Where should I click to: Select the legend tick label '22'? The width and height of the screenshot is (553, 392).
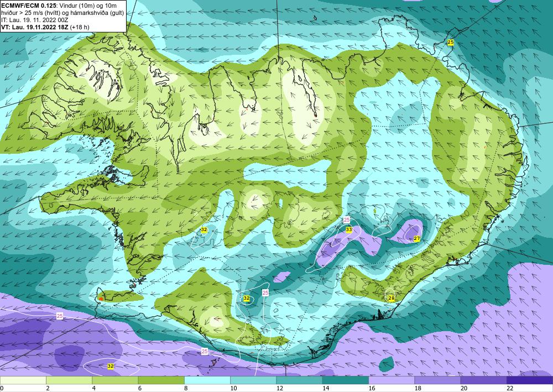(x=510, y=388)
